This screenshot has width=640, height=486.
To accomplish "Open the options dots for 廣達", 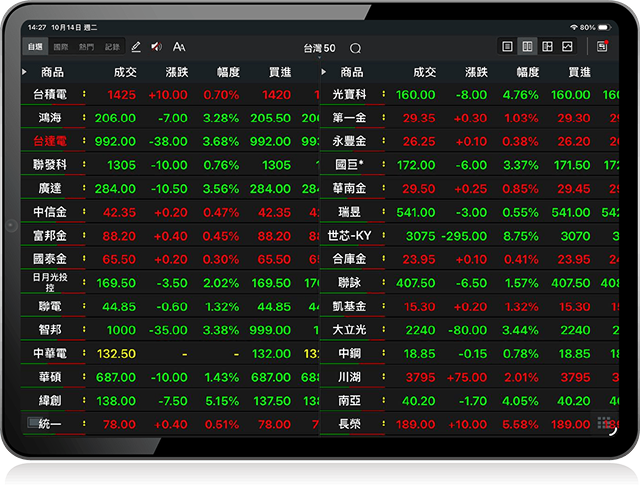I will click(84, 188).
